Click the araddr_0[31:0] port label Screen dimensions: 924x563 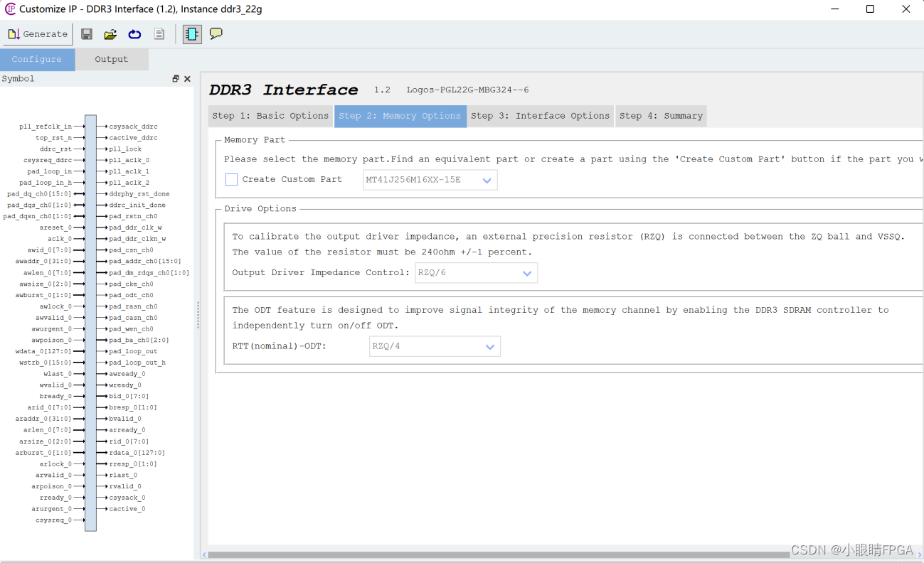pos(44,419)
